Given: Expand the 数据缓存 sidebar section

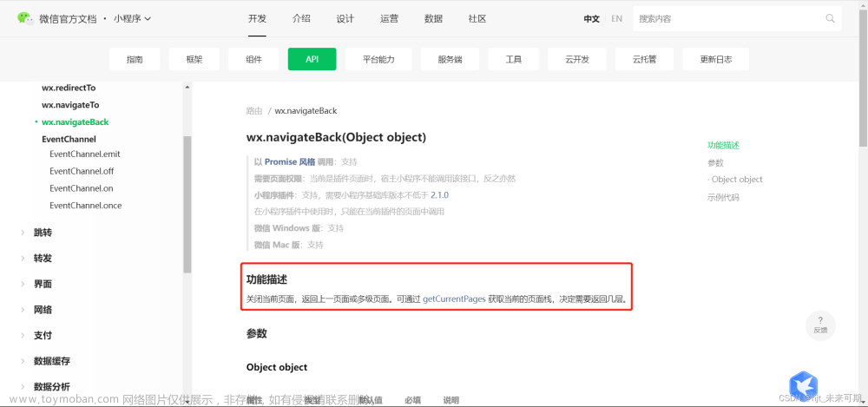Looking at the screenshot, I should point(52,361).
